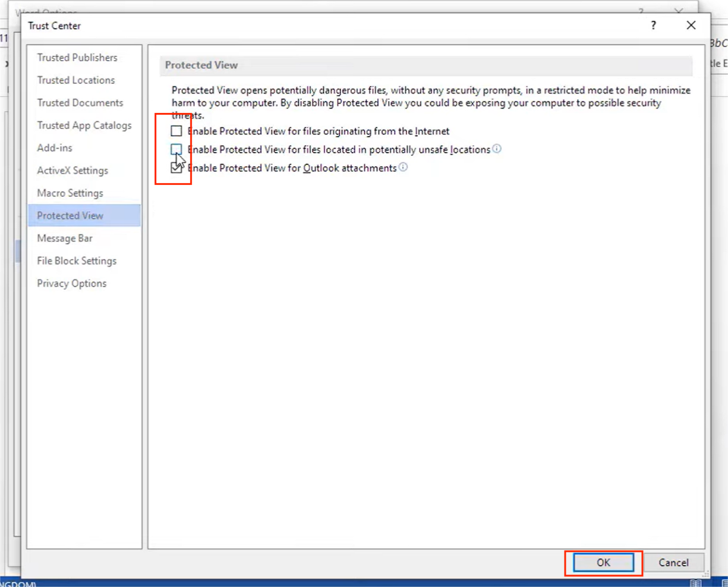
Task: Switch to the Message Bar section
Action: coord(65,238)
